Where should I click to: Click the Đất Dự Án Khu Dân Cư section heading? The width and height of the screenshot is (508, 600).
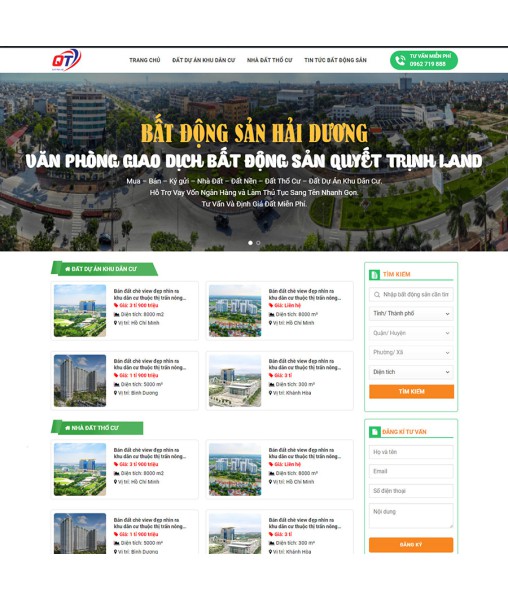pos(104,269)
